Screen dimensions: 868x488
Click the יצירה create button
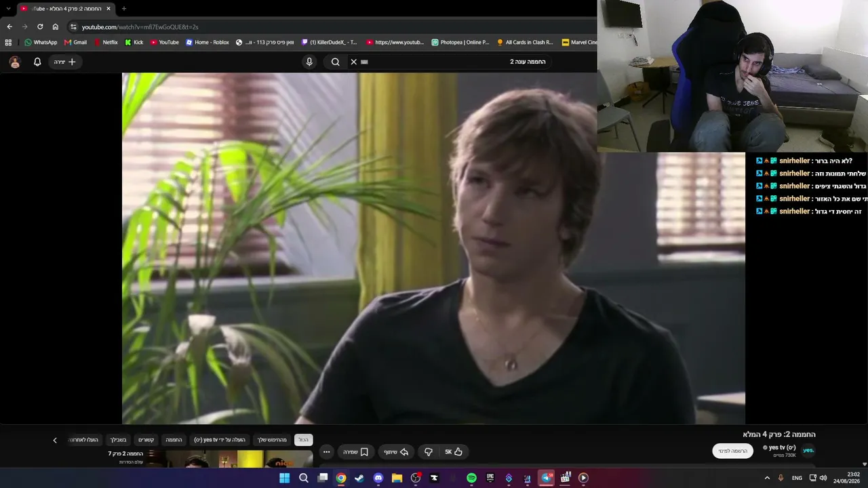coord(65,62)
